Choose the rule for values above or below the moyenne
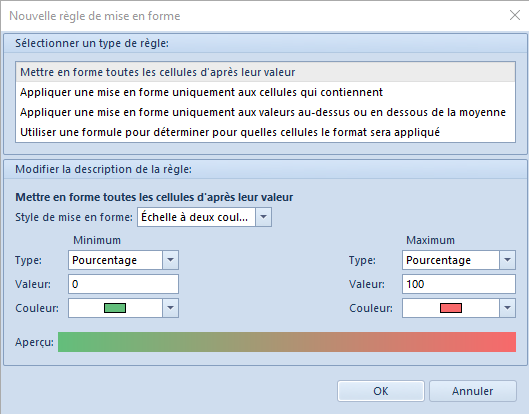This screenshot has height=414, width=529. [x=265, y=112]
